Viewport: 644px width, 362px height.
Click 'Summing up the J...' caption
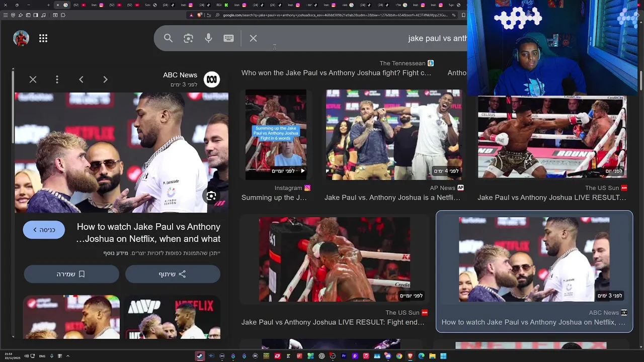click(x=274, y=198)
